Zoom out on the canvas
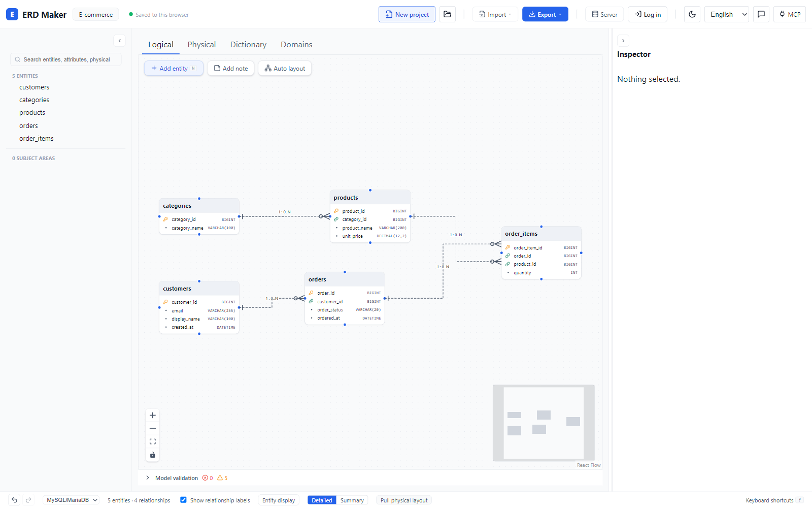The image size is (812, 508). (x=153, y=429)
